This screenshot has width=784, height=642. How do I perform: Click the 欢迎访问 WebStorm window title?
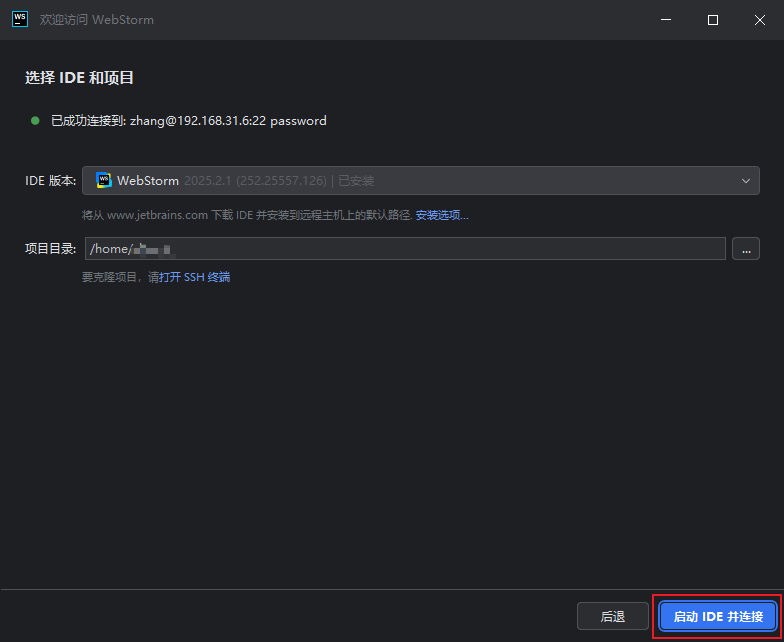point(96,20)
